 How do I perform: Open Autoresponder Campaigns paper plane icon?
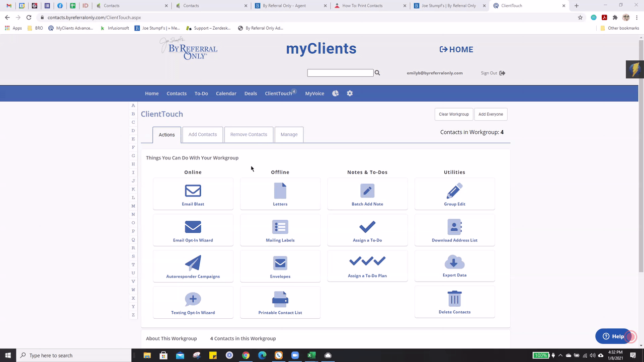coord(193,263)
